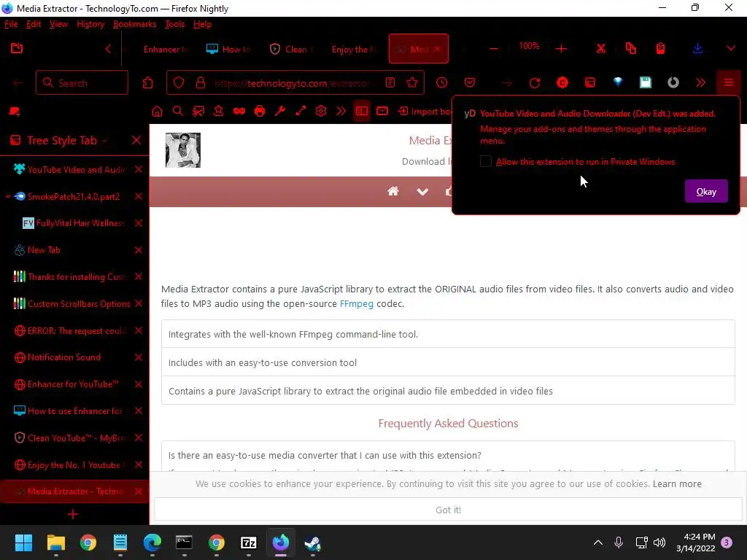Open tracking protection shield in URL bar

point(179,83)
